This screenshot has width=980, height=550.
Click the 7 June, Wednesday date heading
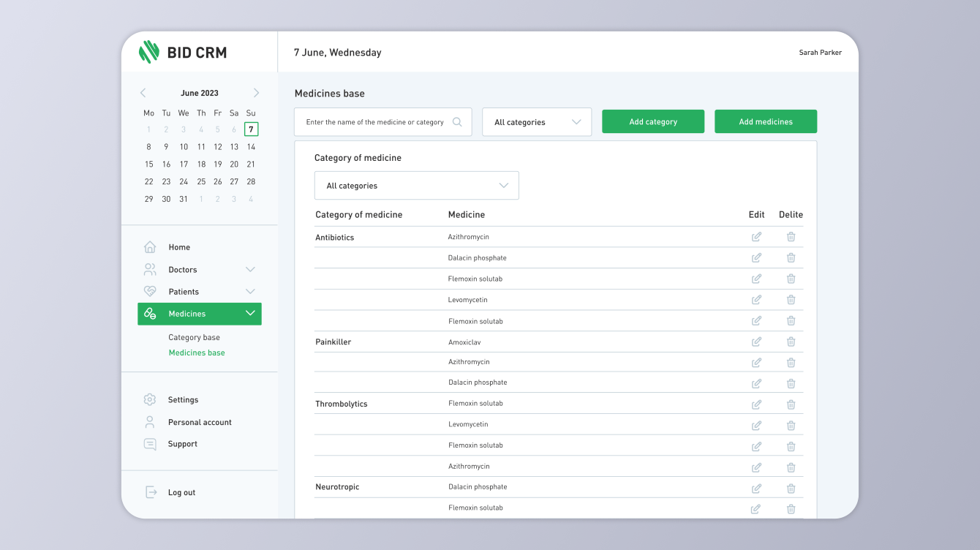coord(338,53)
